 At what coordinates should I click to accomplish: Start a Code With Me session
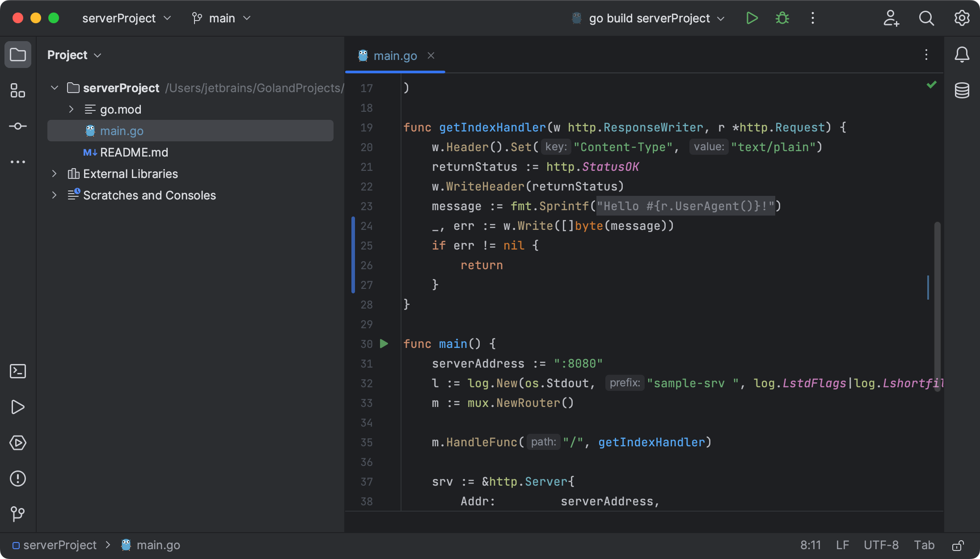[891, 18]
